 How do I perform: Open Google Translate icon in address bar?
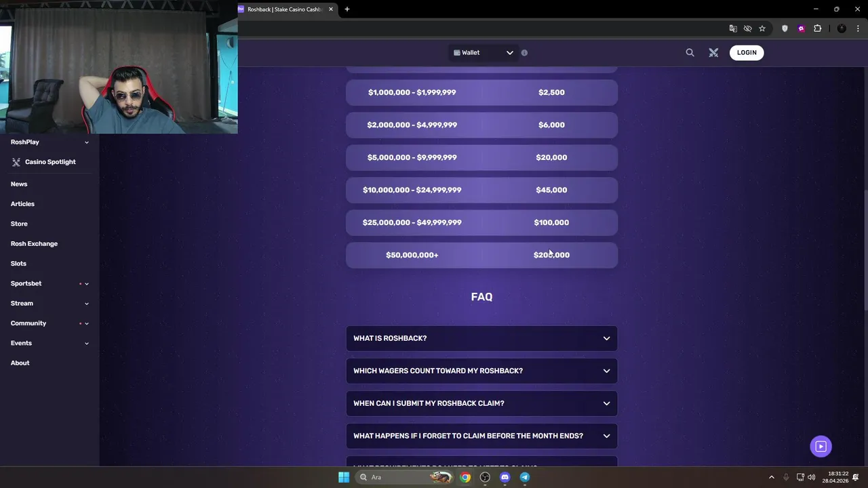coord(733,28)
